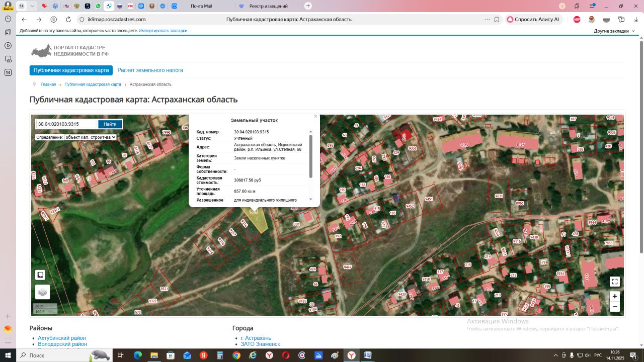This screenshot has width=644, height=362.
Task: Open the ЗАТО Знаменск city link
Action: 261,344
